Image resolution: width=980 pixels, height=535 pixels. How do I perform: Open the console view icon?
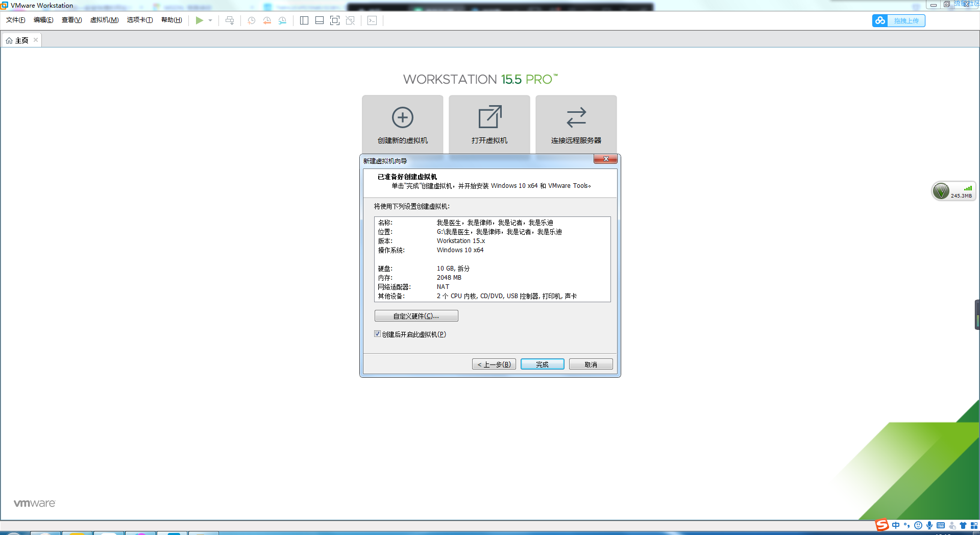(x=372, y=20)
